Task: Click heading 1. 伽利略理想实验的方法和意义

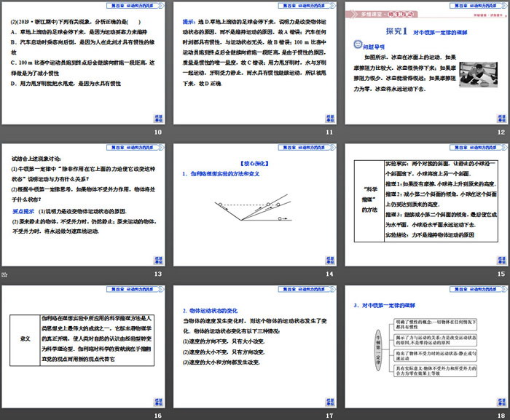Action: [x=221, y=174]
